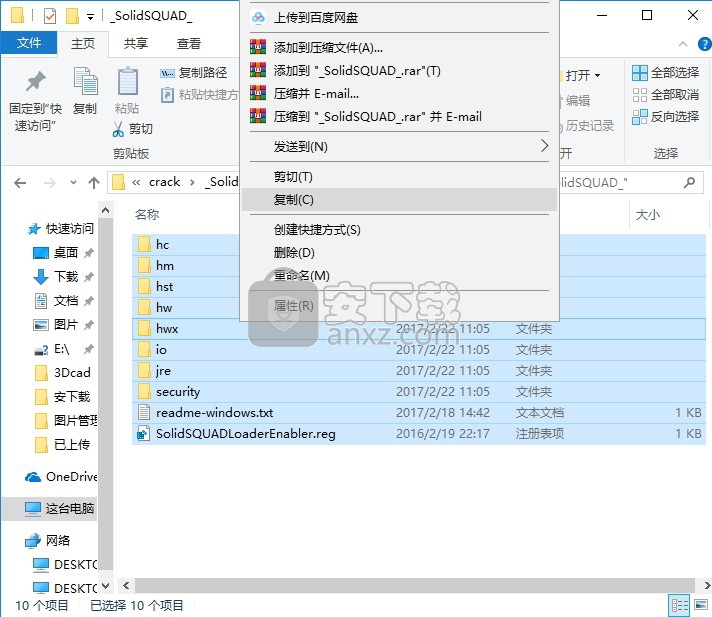Choose Add to "_SolidSQUAD_.rar" entry
The image size is (712, 617).
pos(399,70)
